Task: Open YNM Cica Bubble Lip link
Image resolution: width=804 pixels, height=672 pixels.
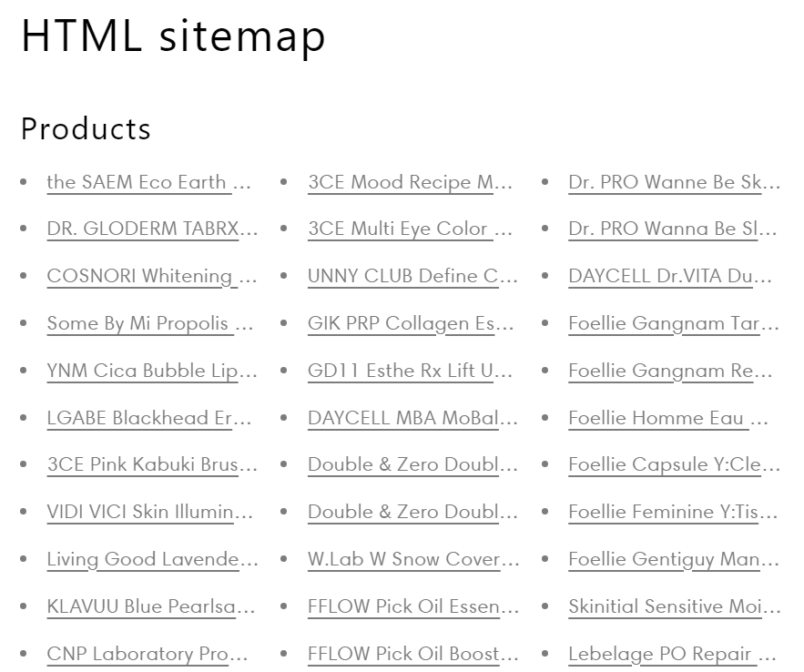Action: (152, 371)
